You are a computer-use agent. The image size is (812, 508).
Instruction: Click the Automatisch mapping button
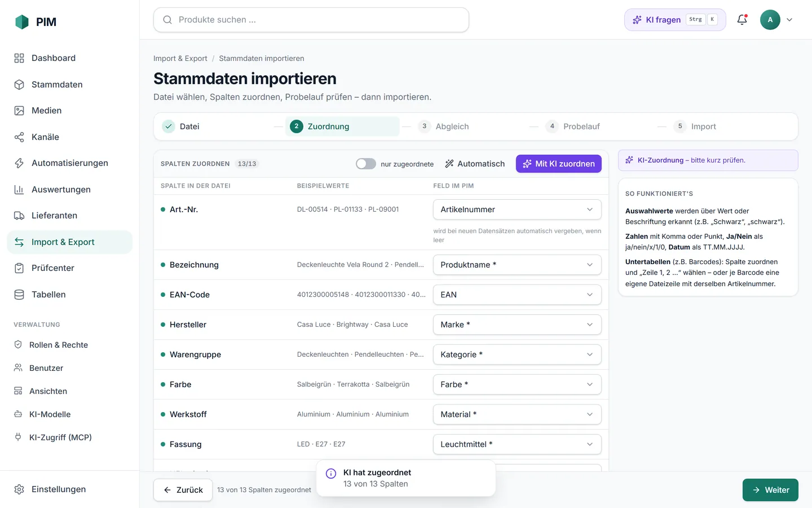coord(475,164)
